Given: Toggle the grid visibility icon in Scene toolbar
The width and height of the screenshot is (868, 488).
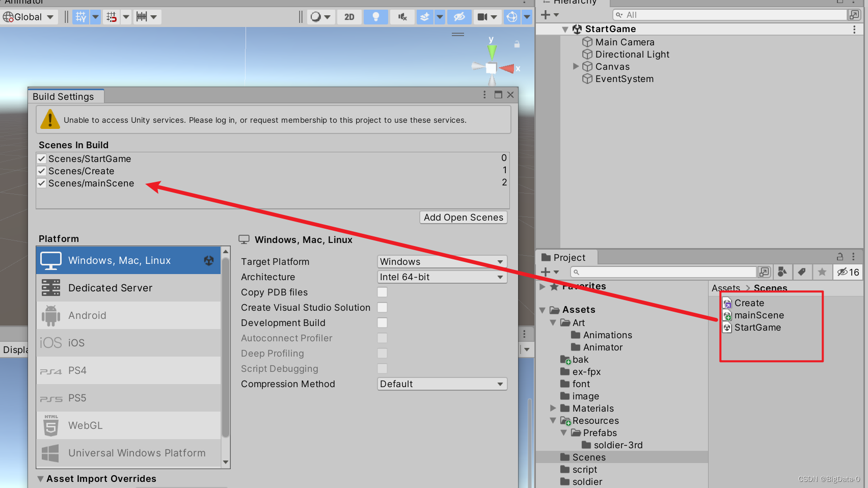Looking at the screenshot, I should tap(80, 17).
